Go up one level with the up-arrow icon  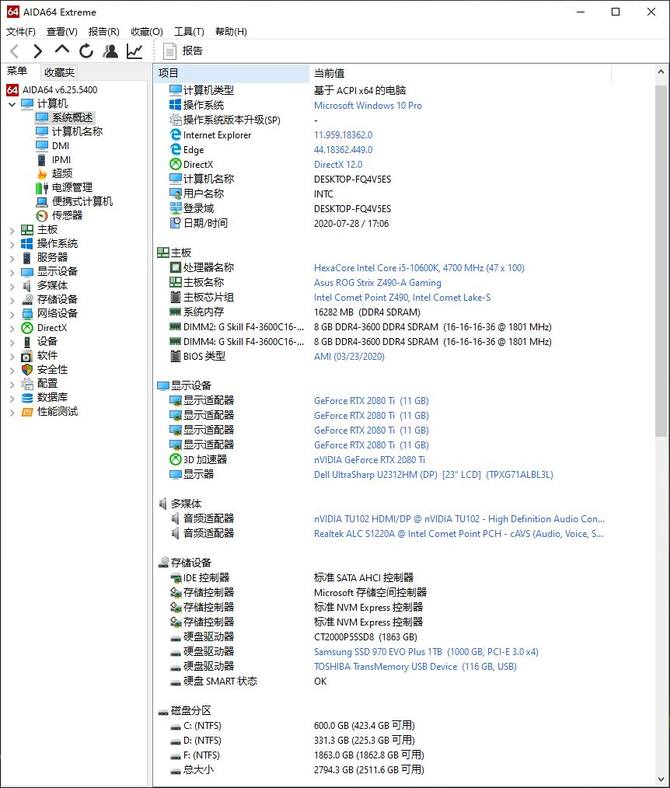pyautogui.click(x=62, y=50)
